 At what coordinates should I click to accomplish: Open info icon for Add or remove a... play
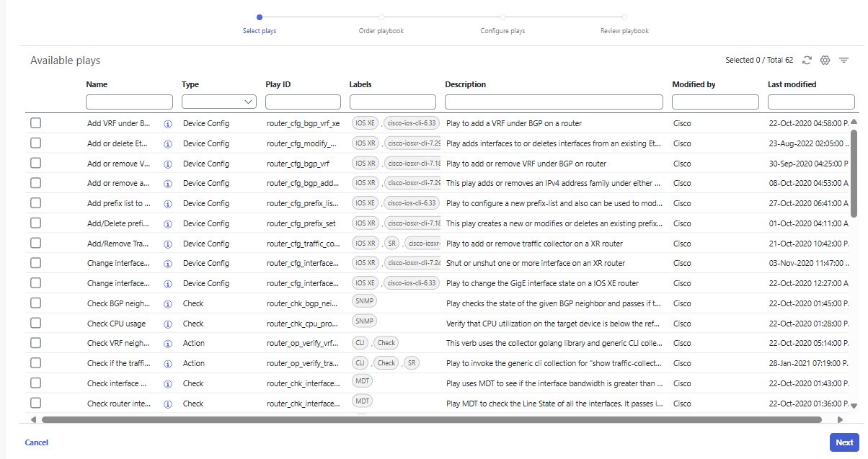(x=167, y=184)
